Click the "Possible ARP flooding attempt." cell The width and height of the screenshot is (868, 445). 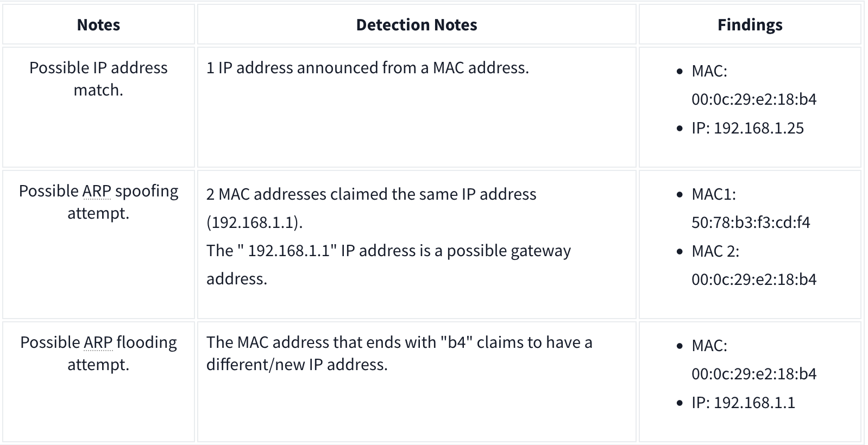point(98,353)
